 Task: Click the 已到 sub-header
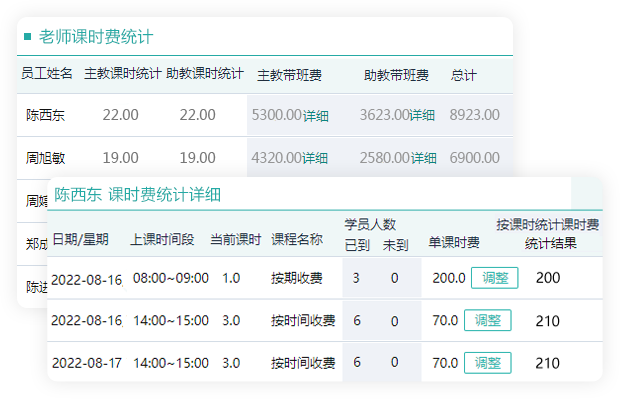(357, 245)
